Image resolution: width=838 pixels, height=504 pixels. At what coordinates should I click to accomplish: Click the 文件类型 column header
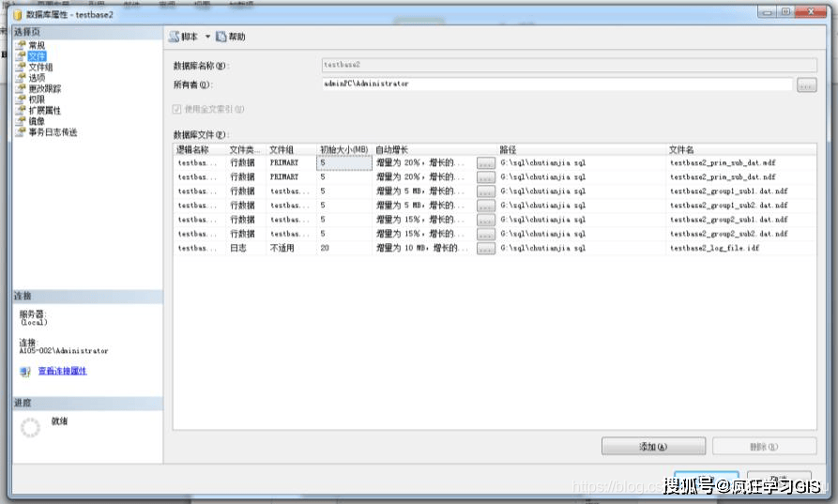click(244, 149)
